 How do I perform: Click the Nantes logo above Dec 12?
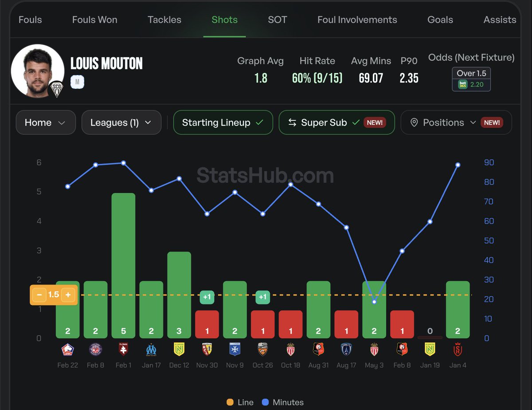[179, 350]
